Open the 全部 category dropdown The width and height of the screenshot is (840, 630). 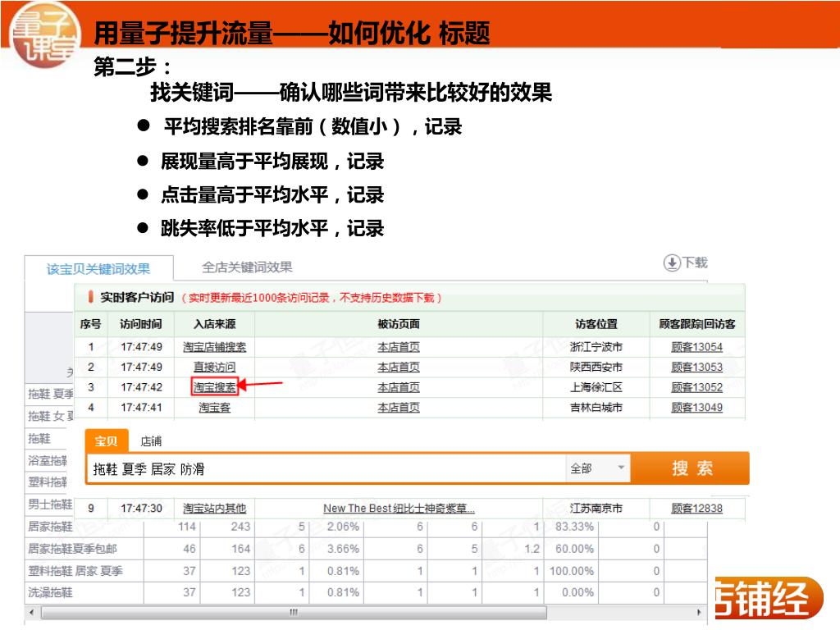click(597, 468)
